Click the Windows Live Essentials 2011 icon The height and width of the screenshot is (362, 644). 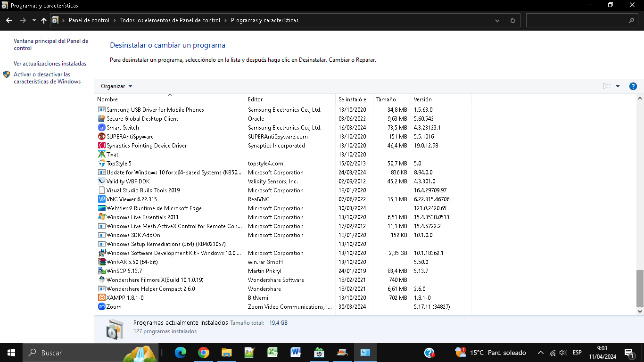pos(101,217)
